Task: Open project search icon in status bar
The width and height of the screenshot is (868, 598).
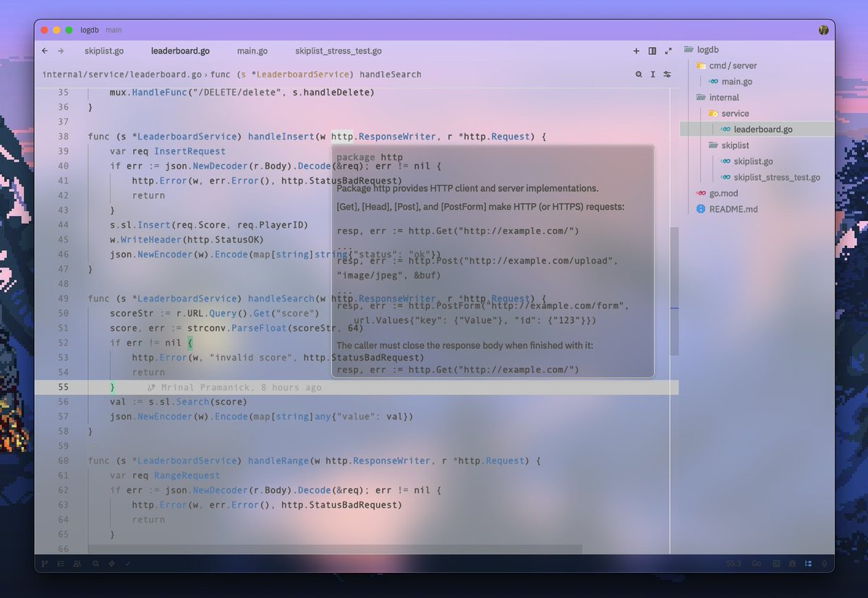Action: pyautogui.click(x=95, y=563)
